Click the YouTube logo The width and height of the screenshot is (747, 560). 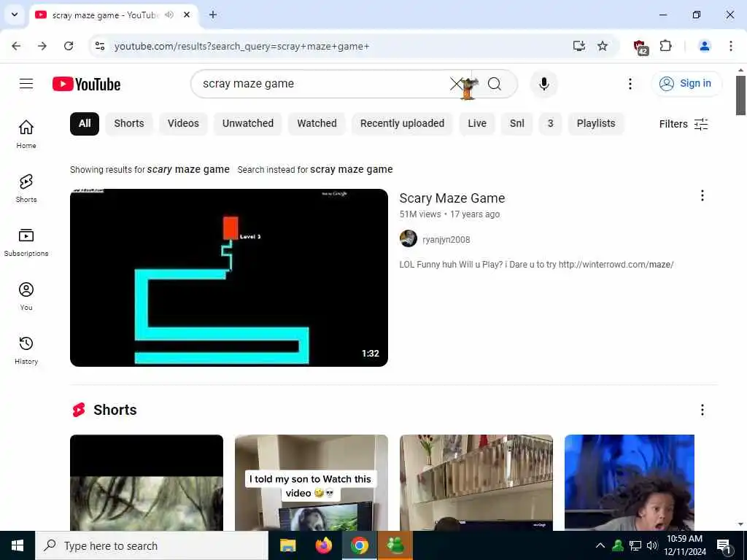86,85
